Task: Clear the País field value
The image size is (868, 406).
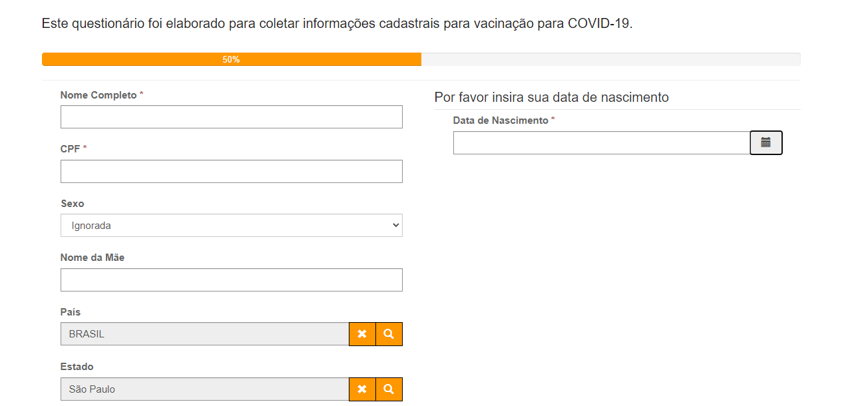Action: [362, 334]
